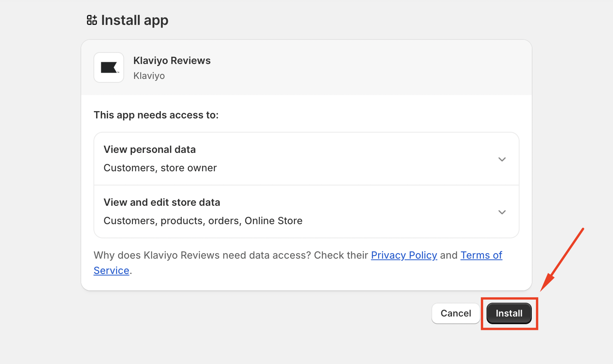Click the Install app page heading
The height and width of the screenshot is (364, 613).
pos(134,20)
